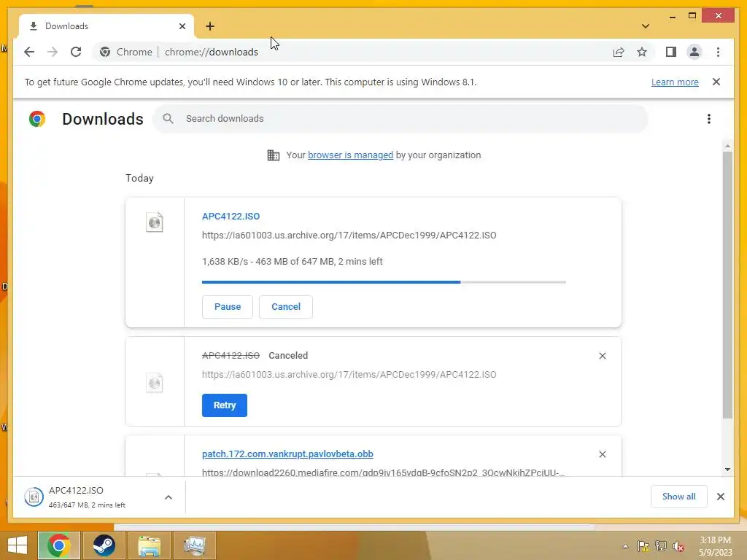
Task: Click the Today date heading
Action: point(139,178)
